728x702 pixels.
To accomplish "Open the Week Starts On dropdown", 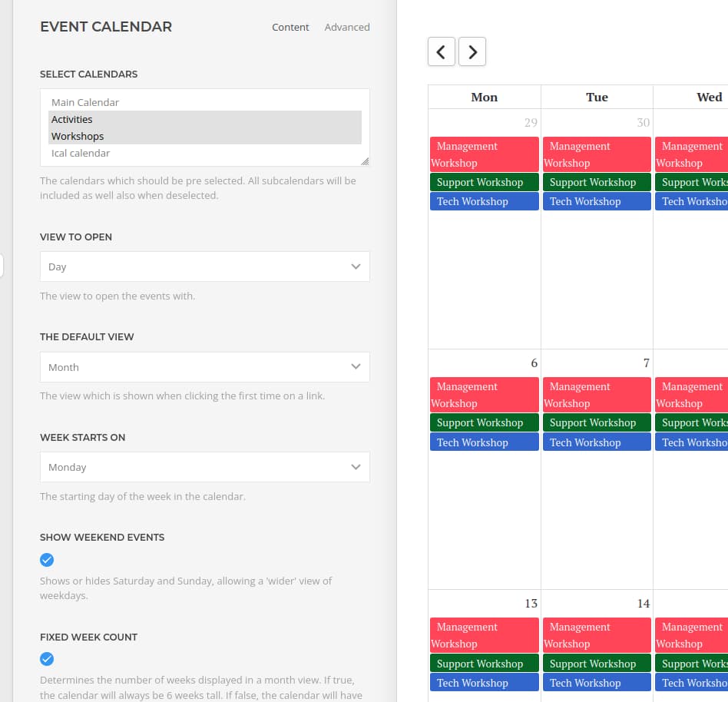I will pos(205,467).
